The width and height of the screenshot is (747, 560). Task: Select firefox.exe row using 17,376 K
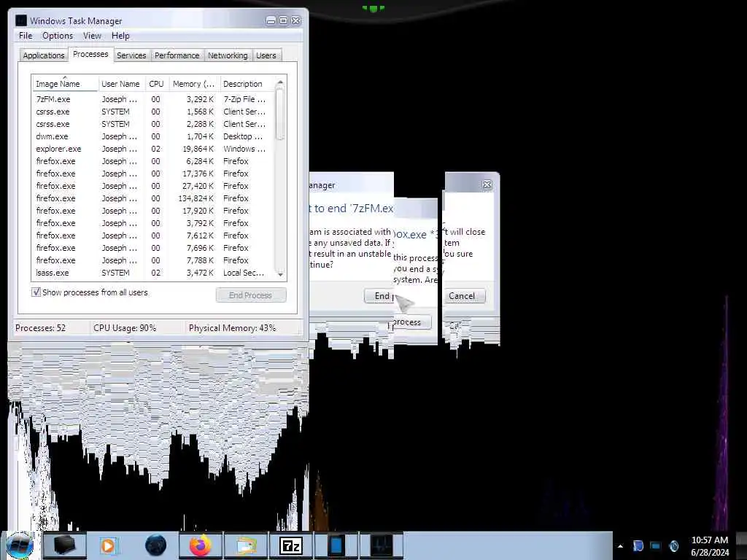pyautogui.click(x=153, y=174)
